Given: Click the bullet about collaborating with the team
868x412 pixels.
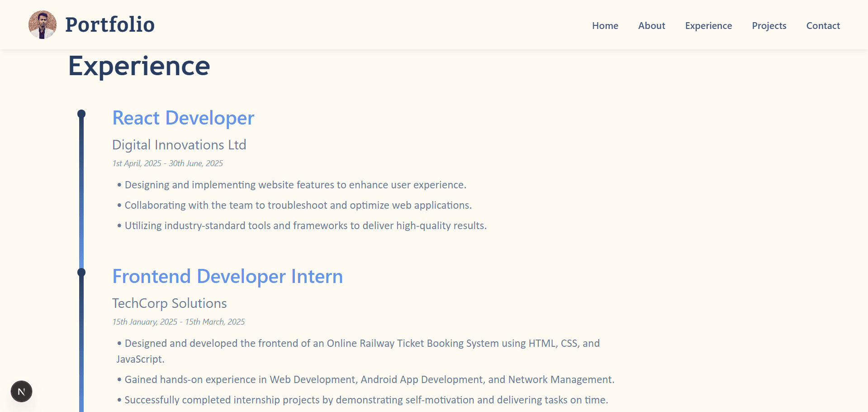Looking at the screenshot, I should 294,205.
